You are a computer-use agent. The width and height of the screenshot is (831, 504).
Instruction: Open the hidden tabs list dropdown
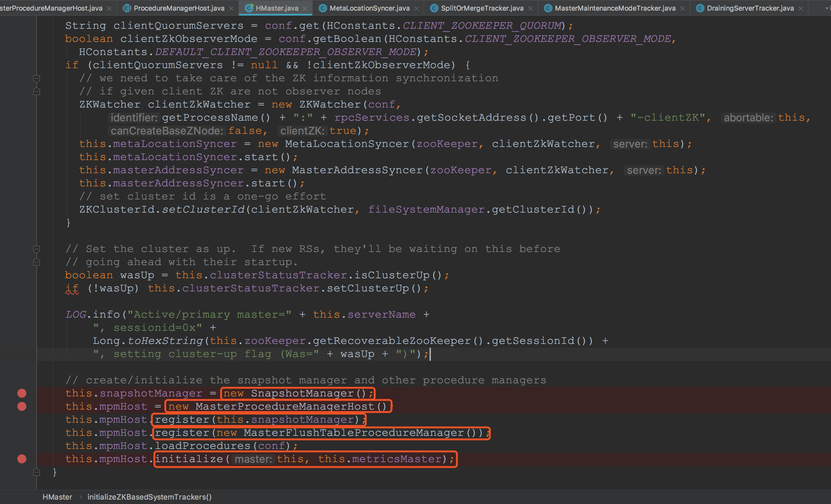[x=827, y=8]
